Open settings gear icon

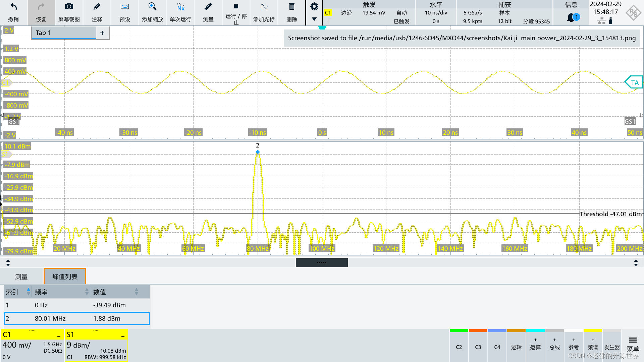(314, 6)
